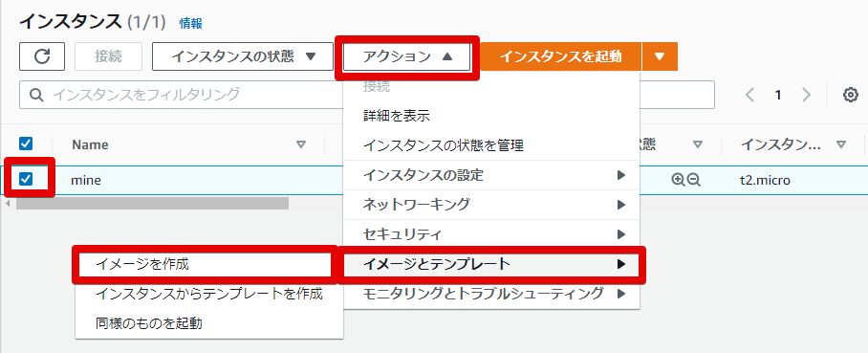
Task: Click the horizontal table scrollbar
Action: pyautogui.click(x=152, y=204)
